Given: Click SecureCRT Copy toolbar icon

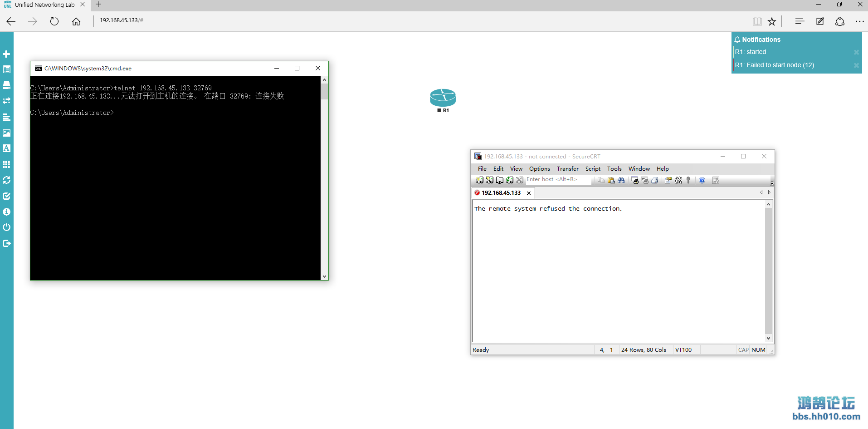Looking at the screenshot, I should pos(601,180).
